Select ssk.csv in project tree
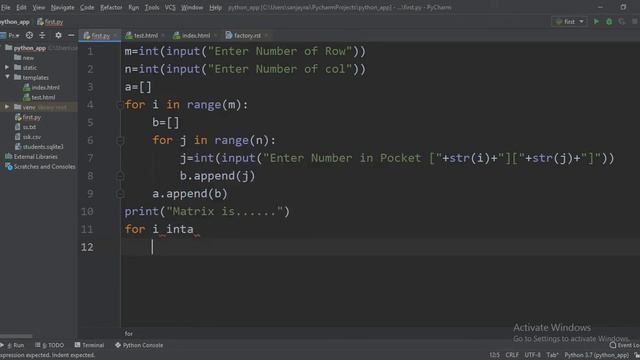This screenshot has height=360, width=640. tap(28, 137)
